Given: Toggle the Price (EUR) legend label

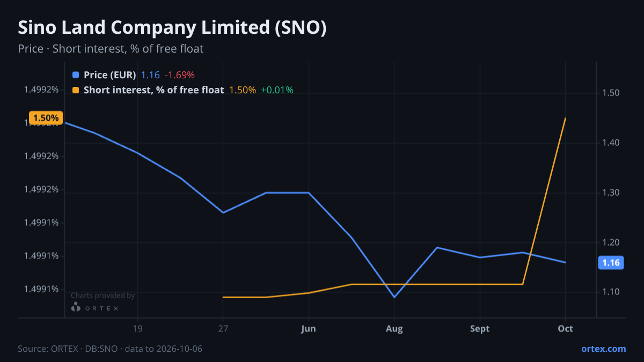Looking at the screenshot, I should (110, 75).
